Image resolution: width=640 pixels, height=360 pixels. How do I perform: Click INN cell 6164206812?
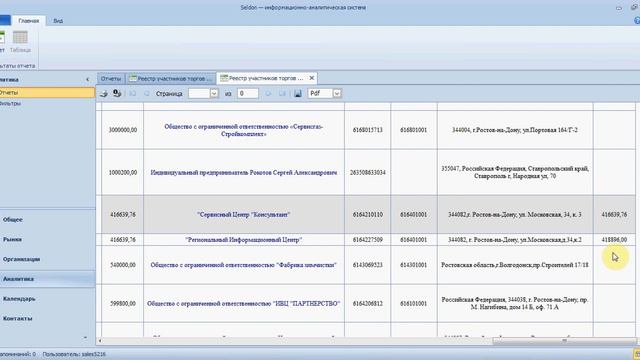pos(368,304)
